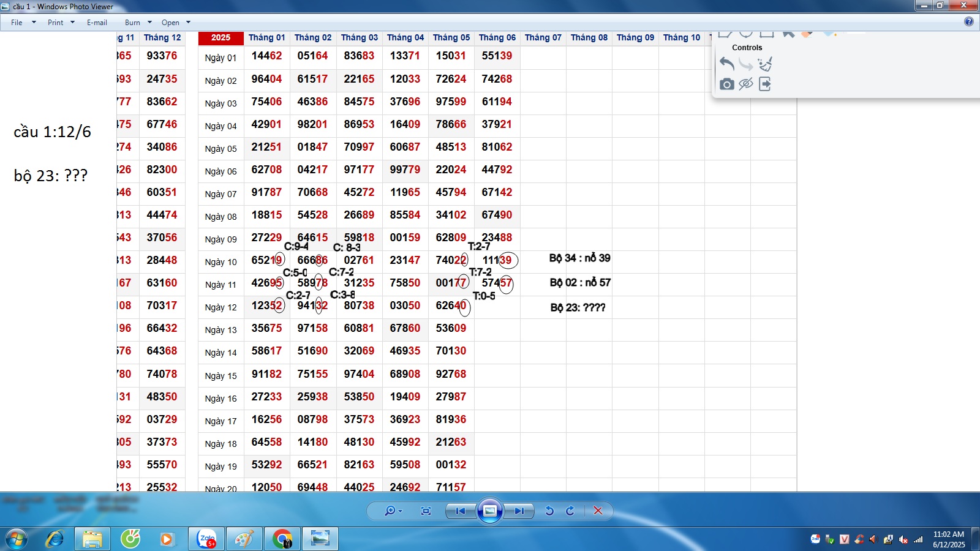Screen dimensions: 980x551
Task: Go to the next photo
Action: [x=519, y=511]
